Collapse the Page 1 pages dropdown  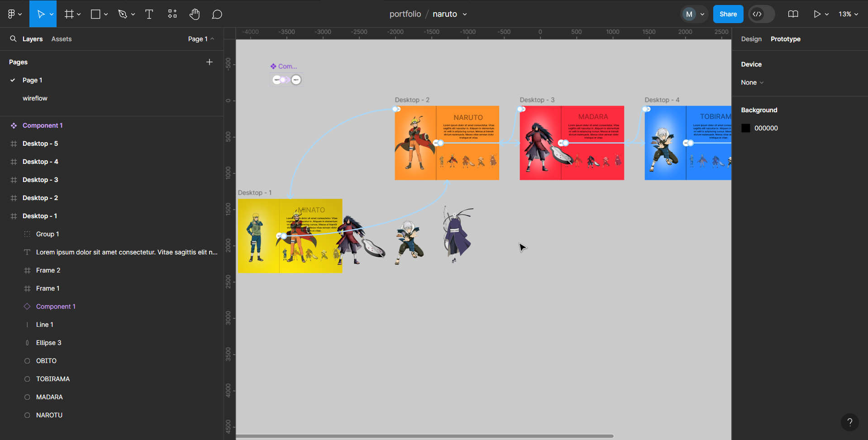(201, 39)
